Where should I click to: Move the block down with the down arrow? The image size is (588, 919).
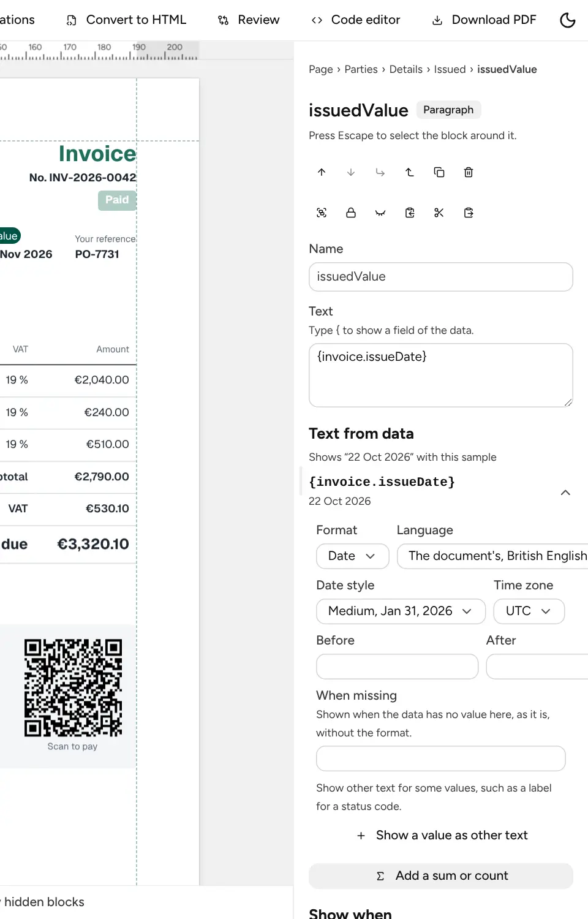coord(351,172)
